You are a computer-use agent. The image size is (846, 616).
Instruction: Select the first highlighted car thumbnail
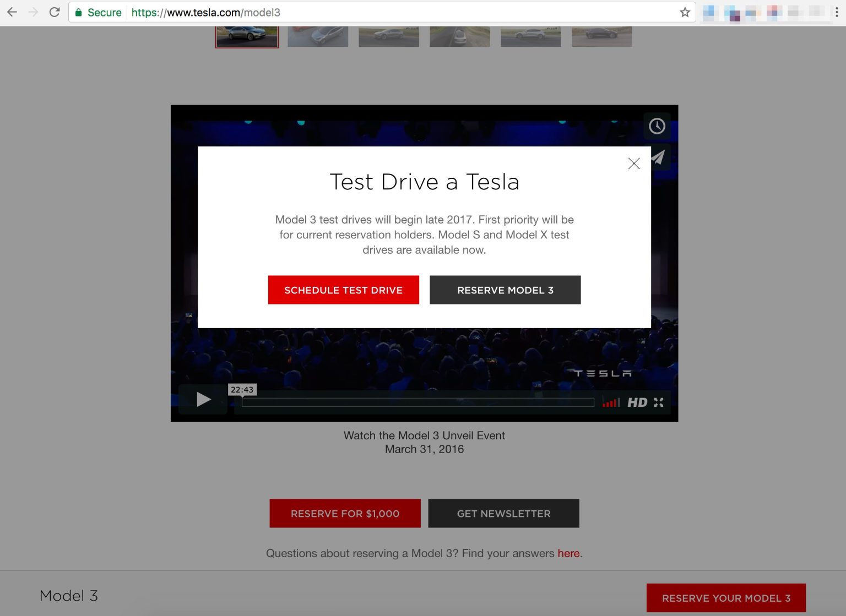click(247, 36)
